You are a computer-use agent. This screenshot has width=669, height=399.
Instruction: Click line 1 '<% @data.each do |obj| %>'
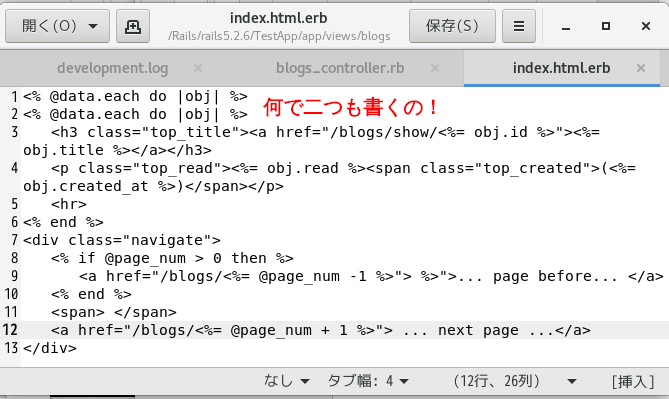135,96
